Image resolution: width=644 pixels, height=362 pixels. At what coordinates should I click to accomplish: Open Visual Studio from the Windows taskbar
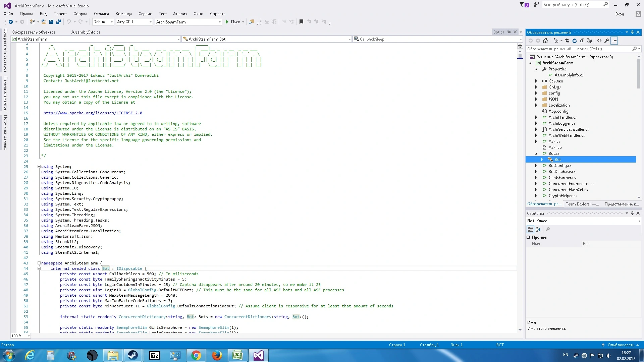258,355
